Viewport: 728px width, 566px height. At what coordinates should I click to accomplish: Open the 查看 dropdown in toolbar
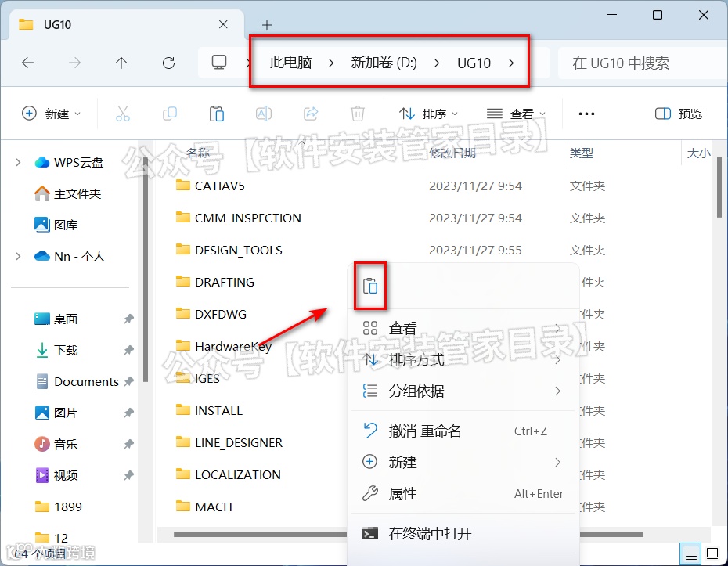coord(517,114)
